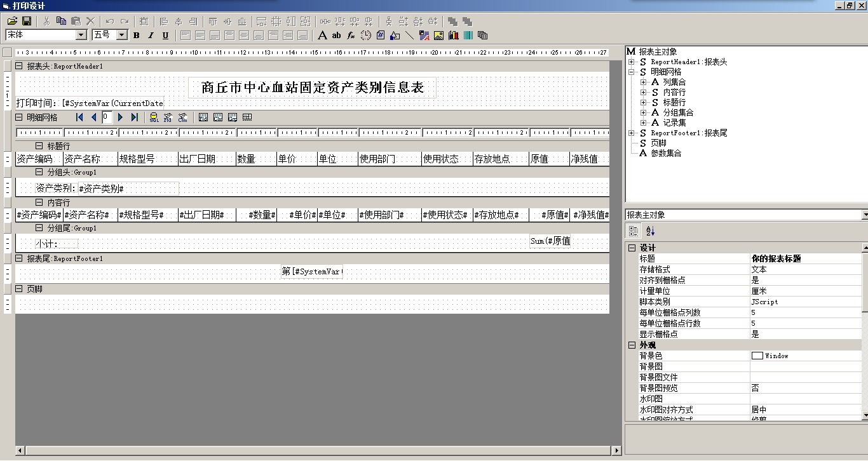Screen dimensions: 868x461
Task: Click the Fld auto-generate fields icon
Action: 168,117
